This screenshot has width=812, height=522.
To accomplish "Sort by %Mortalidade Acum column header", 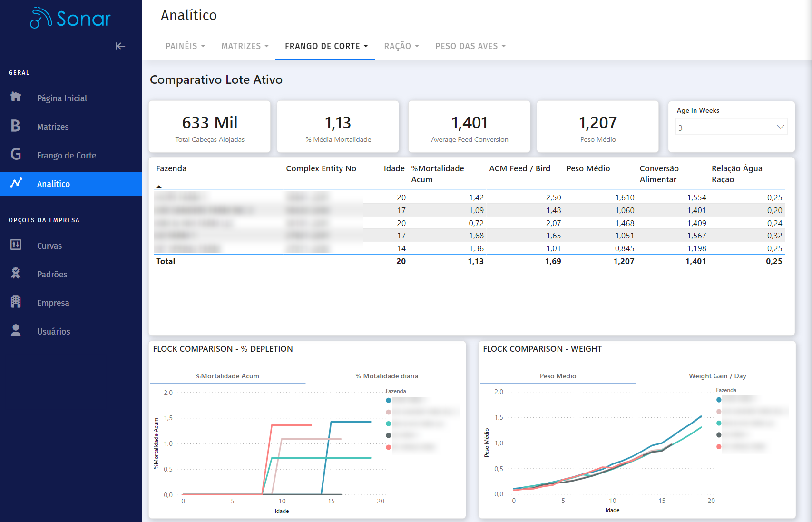I will pyautogui.click(x=438, y=174).
